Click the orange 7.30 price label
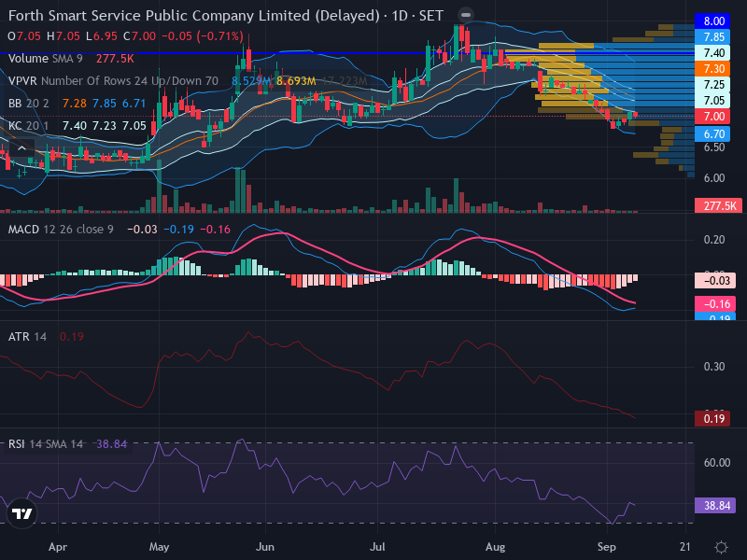747x560 pixels. coord(712,68)
